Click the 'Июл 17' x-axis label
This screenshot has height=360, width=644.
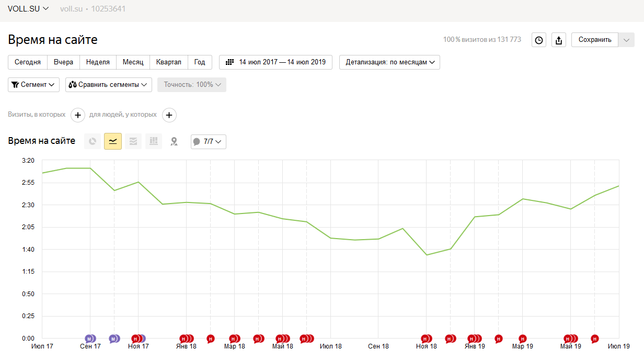(x=42, y=347)
